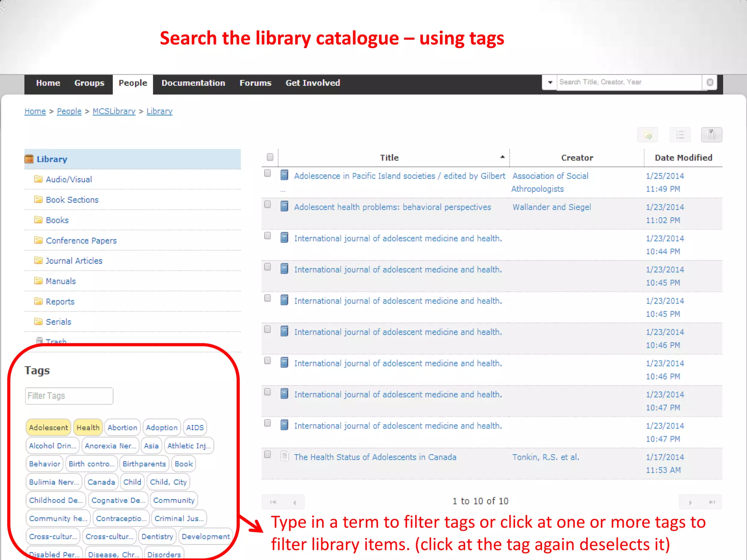This screenshot has height=560, width=747.
Task: Open the Get Involved tab
Action: tap(313, 83)
